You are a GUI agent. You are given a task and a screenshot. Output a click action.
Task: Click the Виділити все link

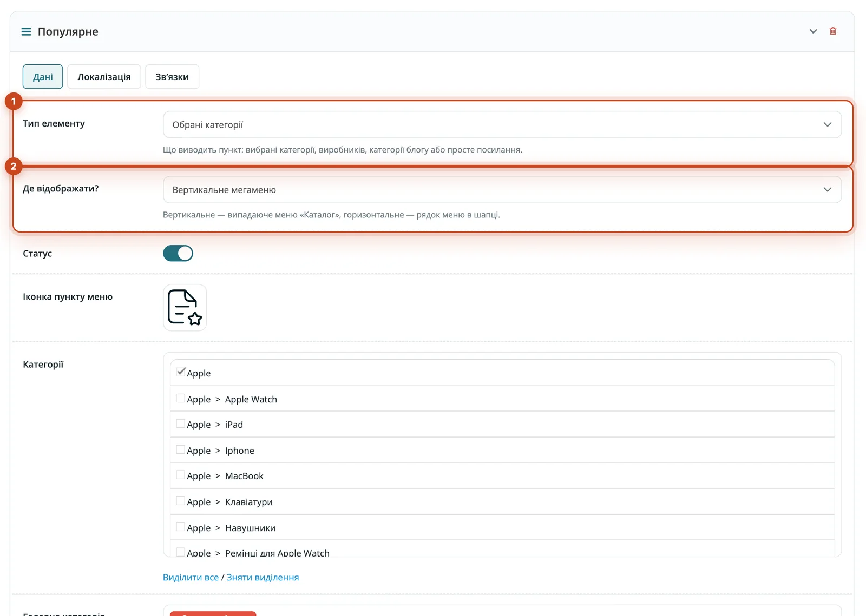click(191, 578)
